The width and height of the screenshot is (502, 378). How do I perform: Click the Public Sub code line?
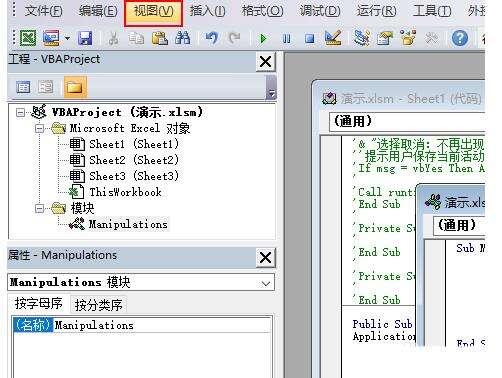point(382,324)
